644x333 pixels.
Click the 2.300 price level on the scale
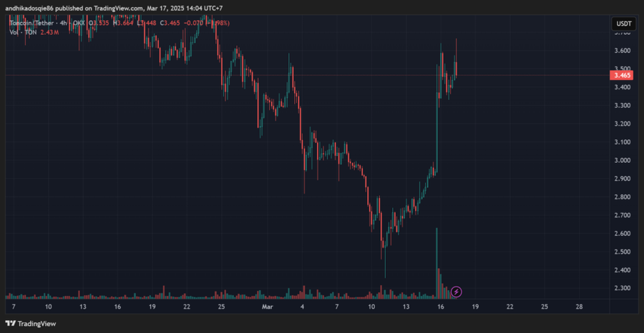[622, 289]
